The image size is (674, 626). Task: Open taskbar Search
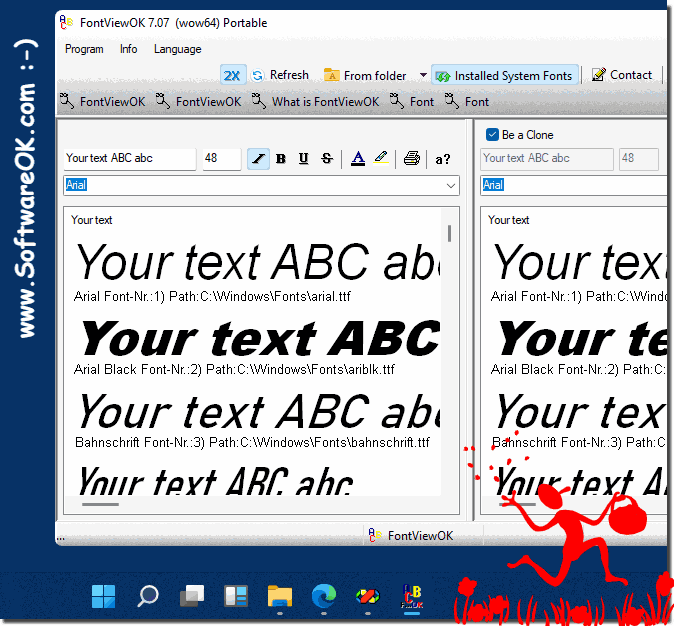(x=148, y=596)
